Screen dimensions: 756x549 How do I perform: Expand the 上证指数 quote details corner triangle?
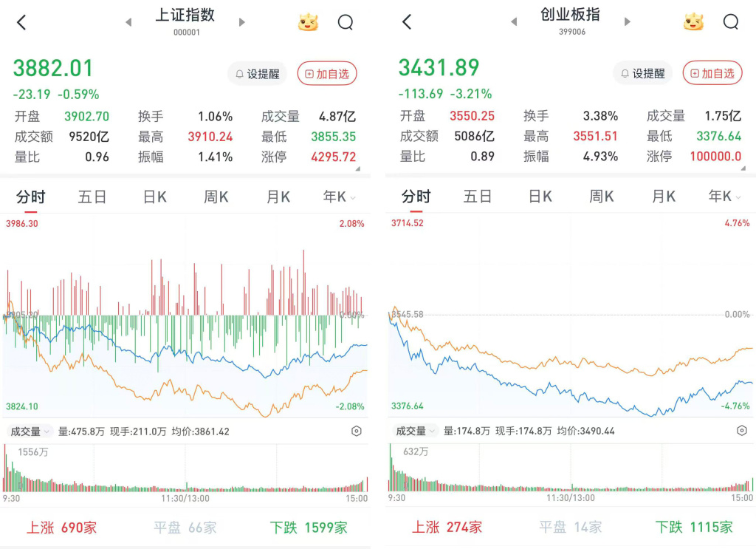(x=358, y=169)
